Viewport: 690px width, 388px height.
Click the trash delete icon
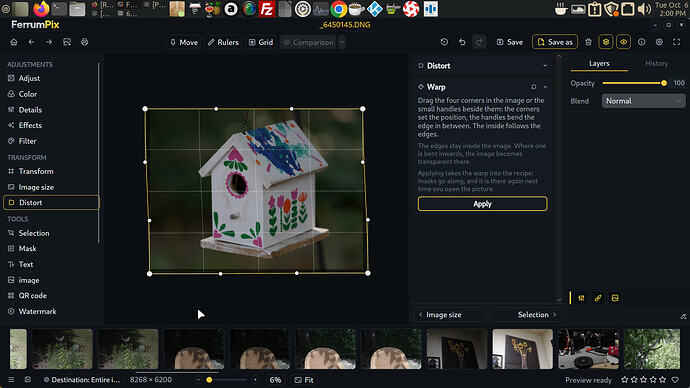coord(588,42)
